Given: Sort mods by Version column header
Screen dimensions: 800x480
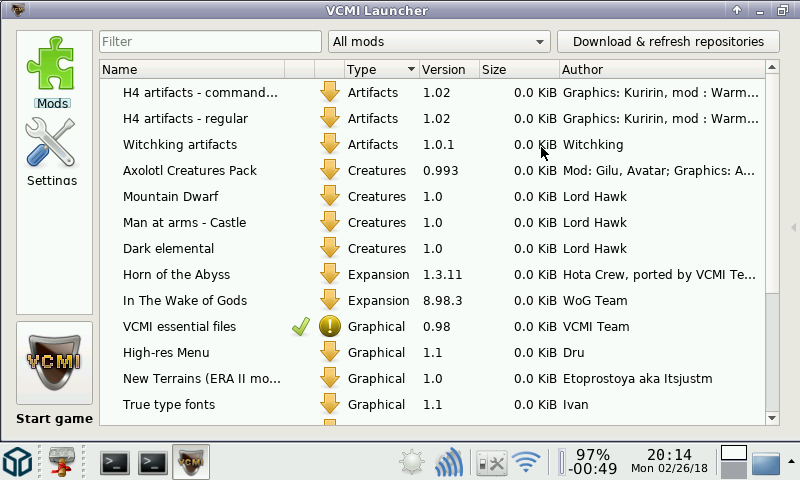Looking at the screenshot, I should click(x=447, y=70).
